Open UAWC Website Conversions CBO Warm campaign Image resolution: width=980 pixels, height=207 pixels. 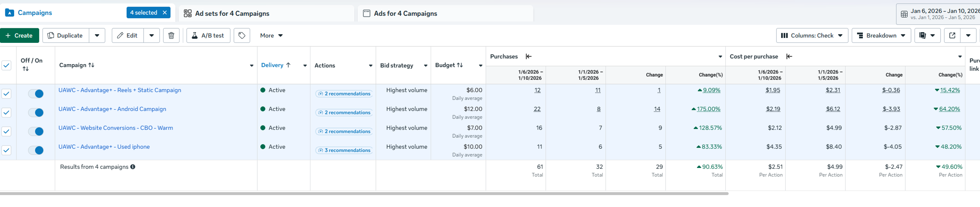pos(116,128)
